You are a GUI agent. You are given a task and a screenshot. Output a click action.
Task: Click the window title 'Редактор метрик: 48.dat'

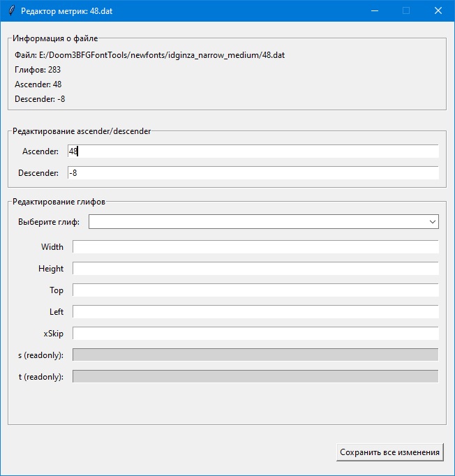pyautogui.click(x=66, y=11)
